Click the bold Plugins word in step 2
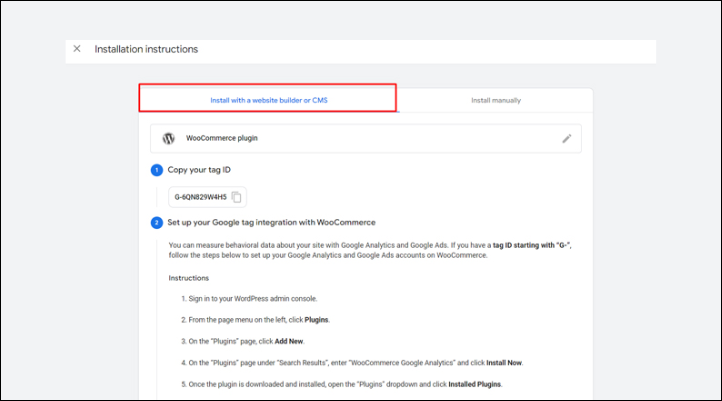 tap(316, 320)
